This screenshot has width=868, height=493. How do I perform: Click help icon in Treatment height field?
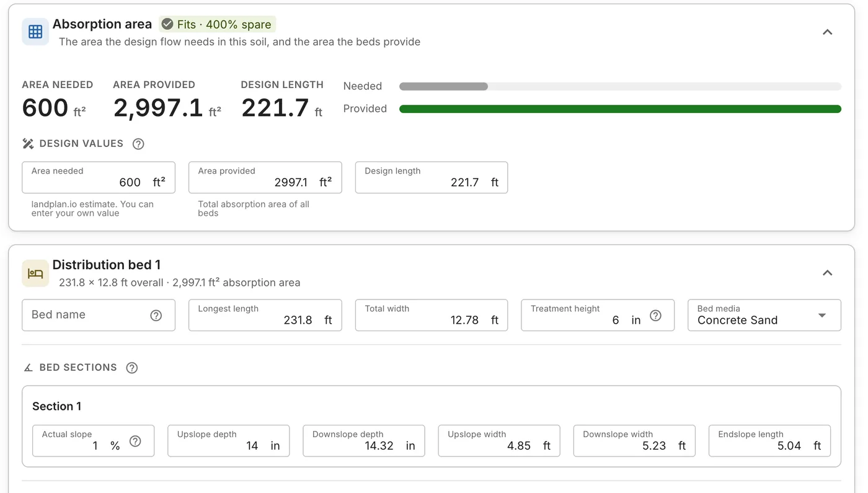click(655, 315)
